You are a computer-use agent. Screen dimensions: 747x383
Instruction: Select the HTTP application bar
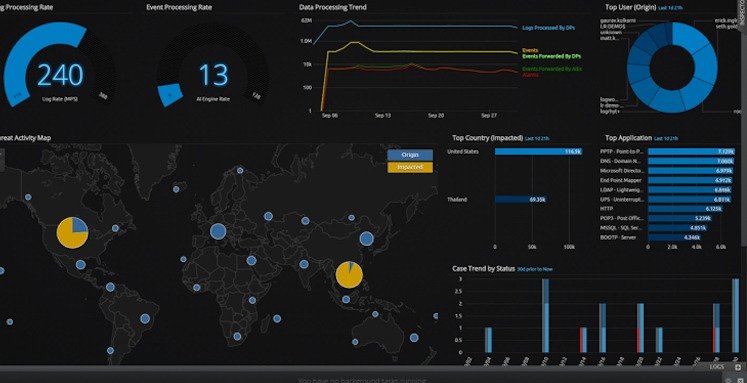685,209
